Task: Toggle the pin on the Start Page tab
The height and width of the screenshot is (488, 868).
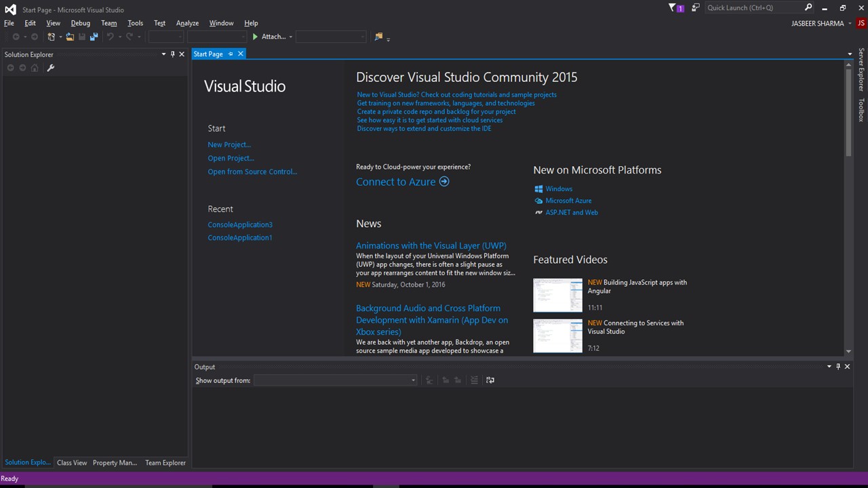Action: click(231, 54)
